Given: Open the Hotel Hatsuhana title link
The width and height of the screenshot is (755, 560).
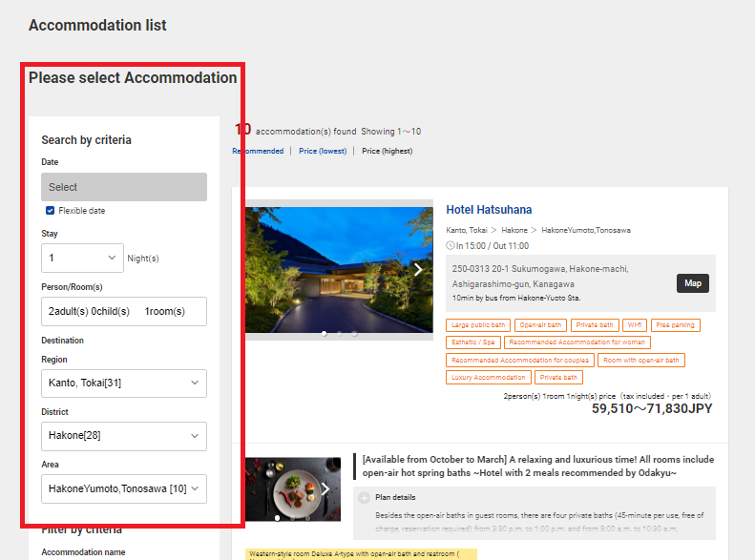Looking at the screenshot, I should pyautogui.click(x=489, y=210).
